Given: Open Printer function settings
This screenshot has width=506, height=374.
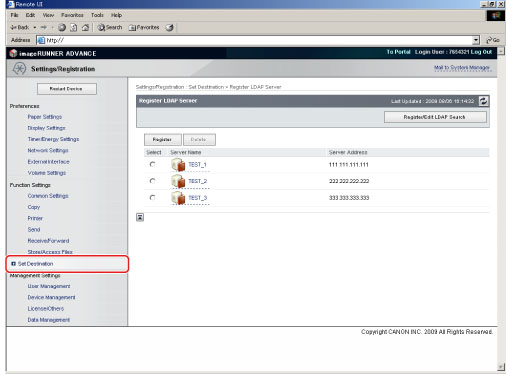Looking at the screenshot, I should 35,218.
